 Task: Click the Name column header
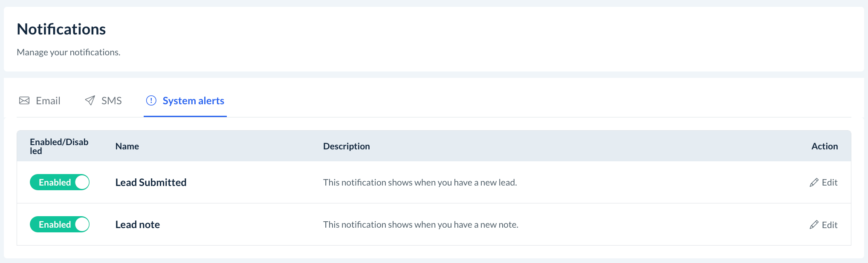tap(127, 146)
